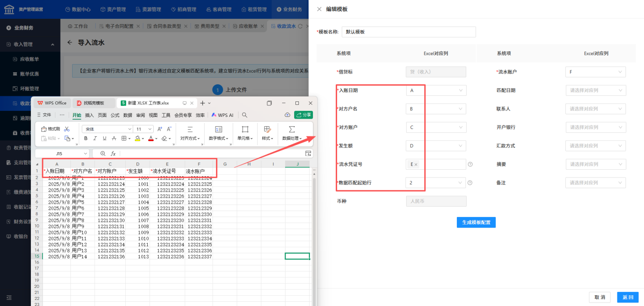Open the 数据匹配起始行 dropdown
The image size is (644, 306).
tap(436, 183)
